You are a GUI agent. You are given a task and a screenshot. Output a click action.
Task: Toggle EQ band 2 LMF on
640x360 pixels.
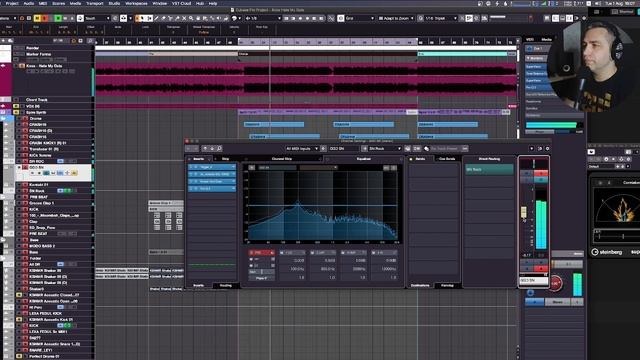313,253
